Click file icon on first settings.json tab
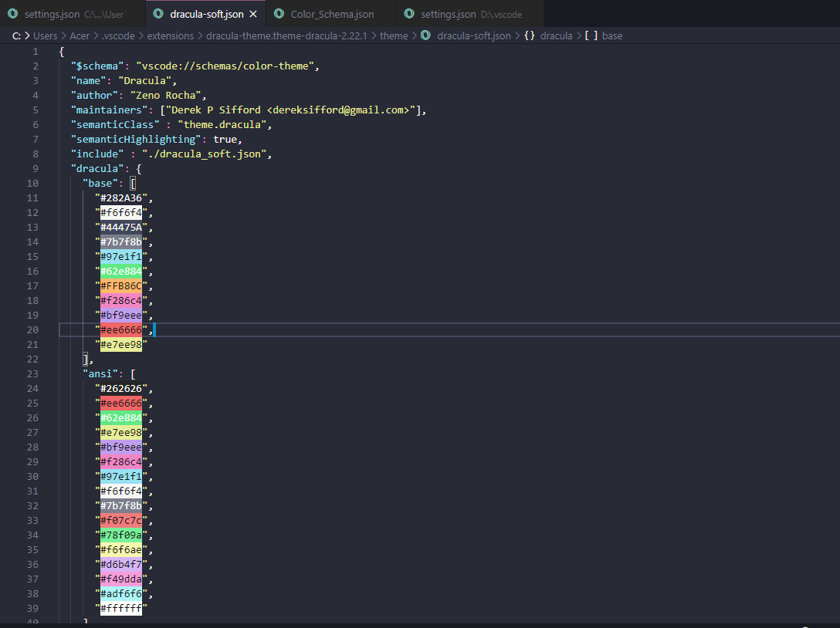Screen dimensions: 840x628 tap(13, 13)
